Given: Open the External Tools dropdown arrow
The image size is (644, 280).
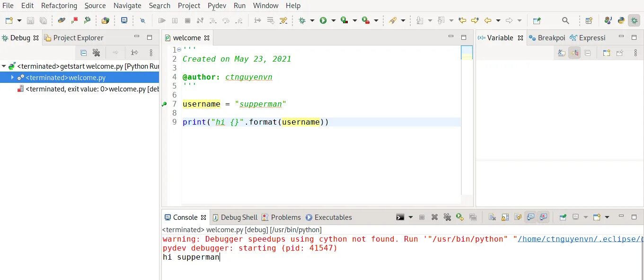Looking at the screenshot, I should [376, 20].
